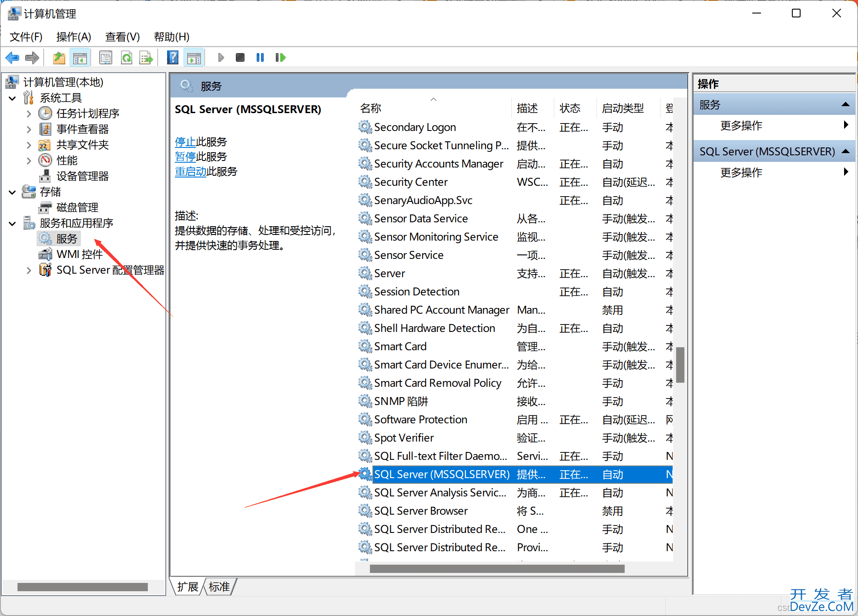Expand the 任务计划程序 tree node
858x616 pixels.
pos(29,114)
